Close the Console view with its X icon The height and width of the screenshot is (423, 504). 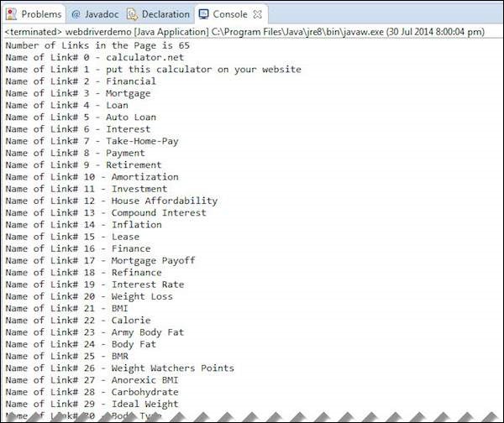[258, 14]
